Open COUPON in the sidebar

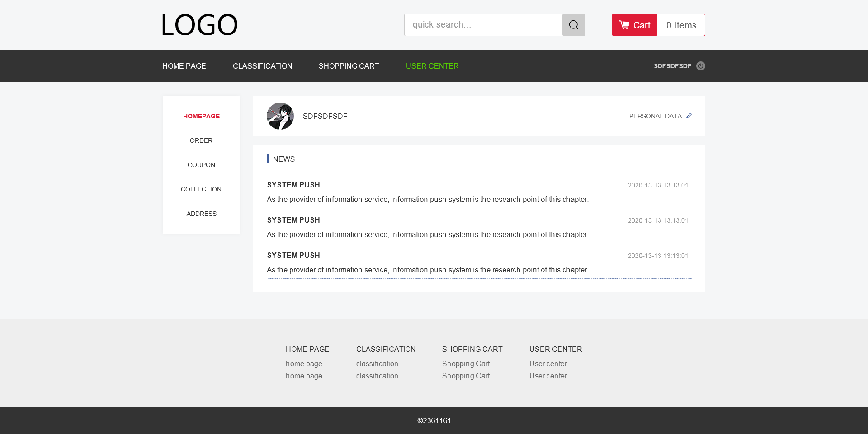click(x=201, y=165)
